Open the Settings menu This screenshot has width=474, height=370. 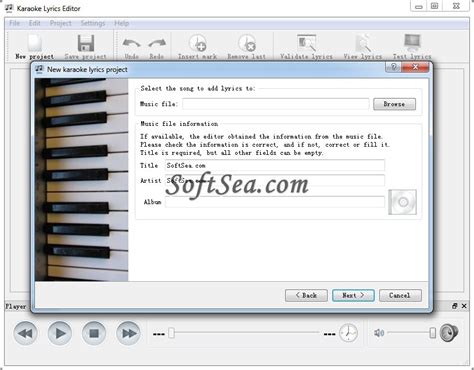[93, 23]
